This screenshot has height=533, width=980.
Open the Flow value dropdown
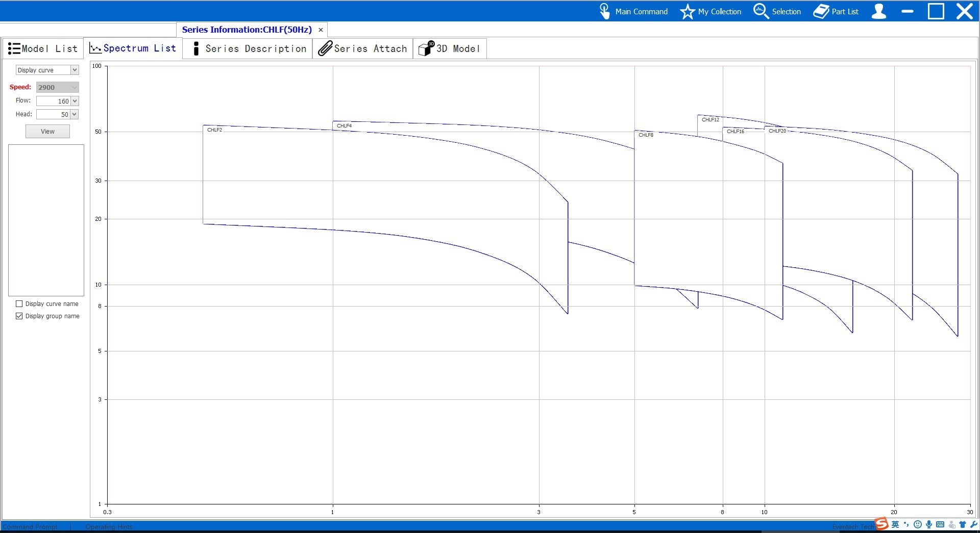(x=75, y=101)
